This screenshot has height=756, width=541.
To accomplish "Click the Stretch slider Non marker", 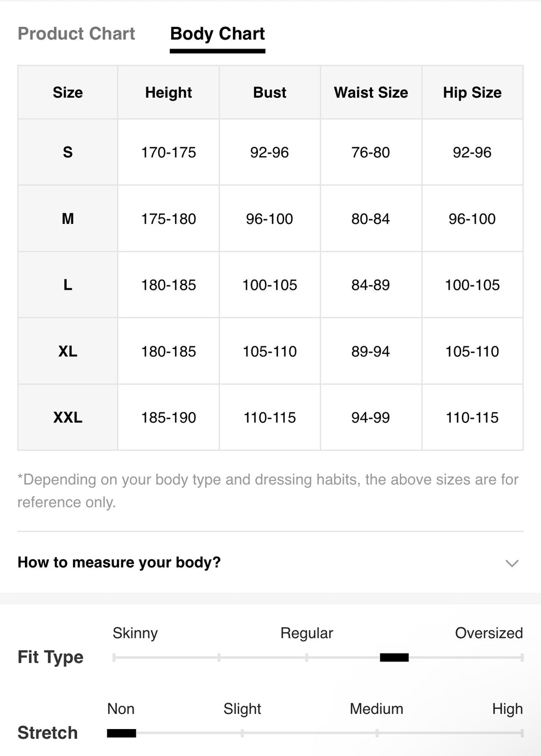I will pyautogui.click(x=122, y=733).
